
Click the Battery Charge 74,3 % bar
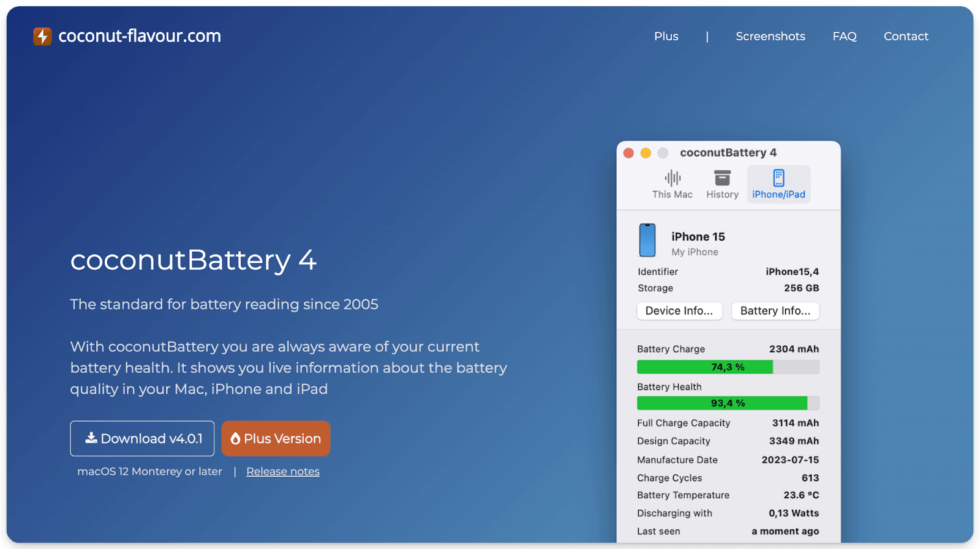(x=728, y=367)
